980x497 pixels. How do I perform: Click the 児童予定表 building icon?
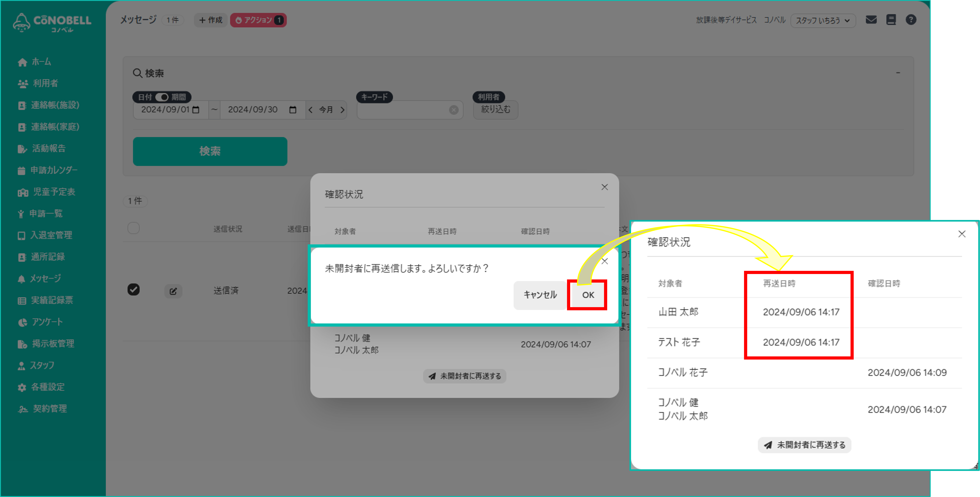point(22,192)
